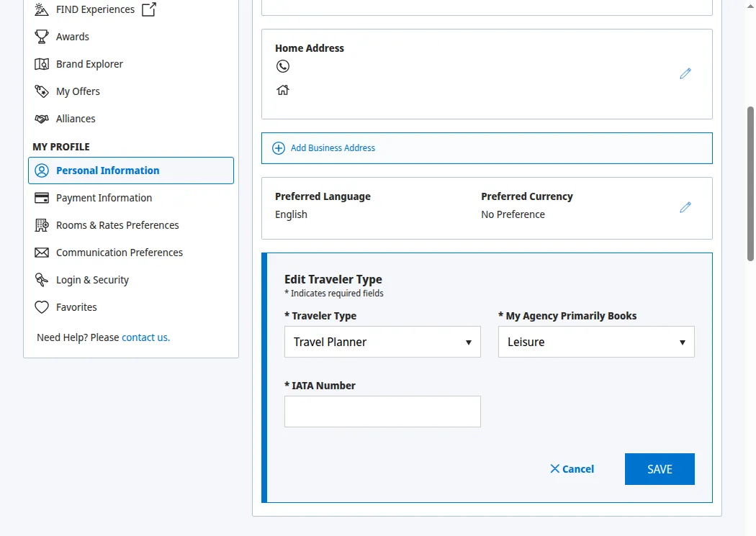This screenshot has height=536, width=756.
Task: Click the SAVE button
Action: pyautogui.click(x=660, y=469)
